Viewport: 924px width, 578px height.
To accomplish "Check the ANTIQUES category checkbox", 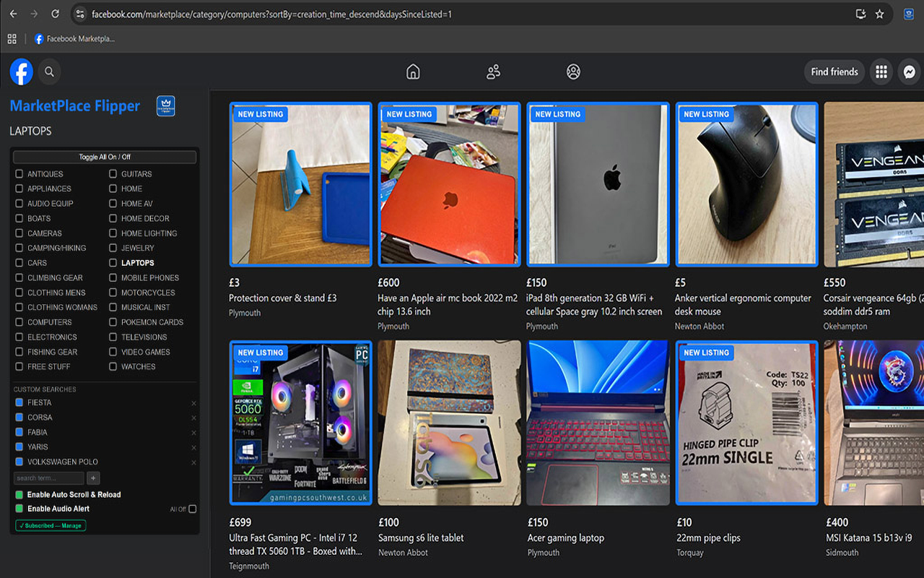I will (19, 174).
